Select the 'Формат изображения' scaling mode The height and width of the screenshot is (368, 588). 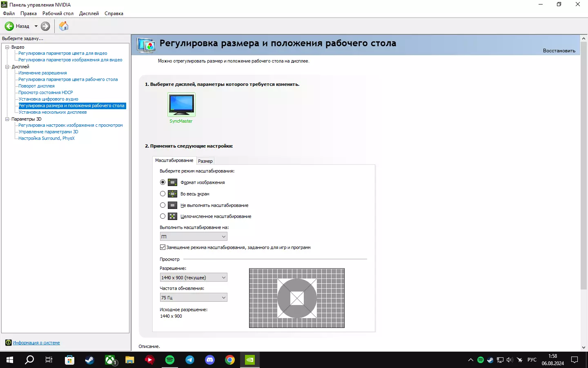(163, 182)
